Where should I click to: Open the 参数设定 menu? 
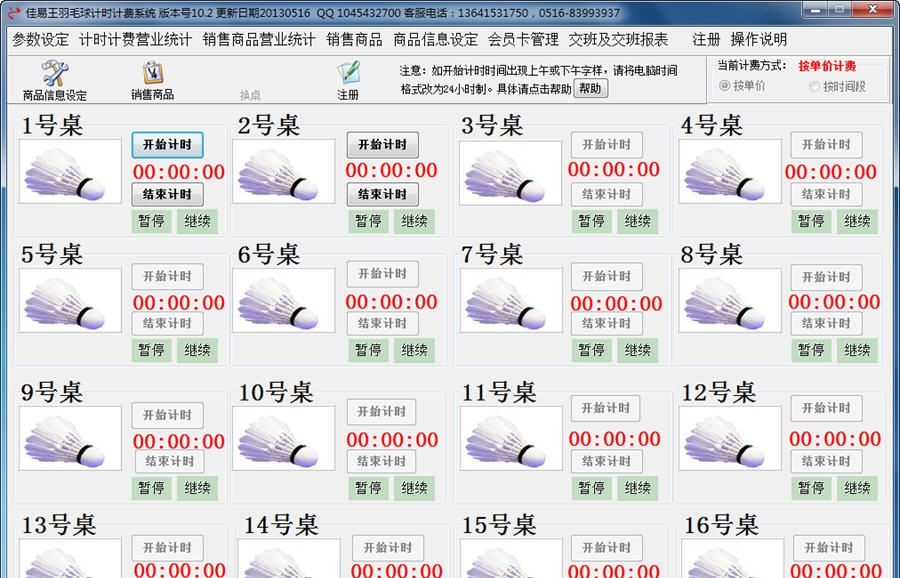click(x=40, y=40)
